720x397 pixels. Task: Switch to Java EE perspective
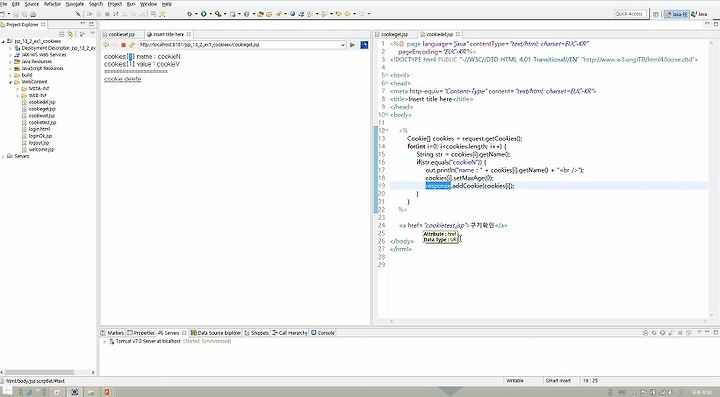coord(677,15)
